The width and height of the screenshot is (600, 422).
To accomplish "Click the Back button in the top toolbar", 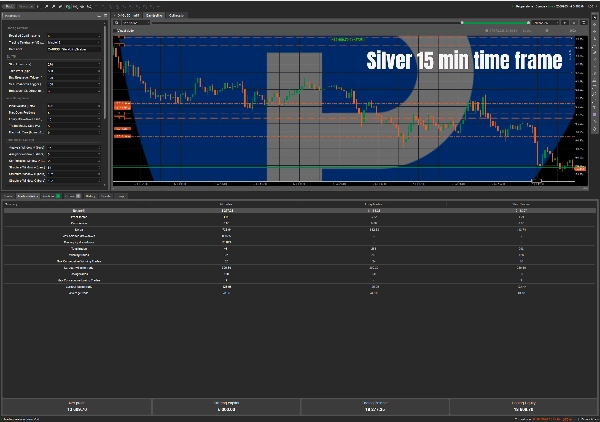I will [9, 7].
